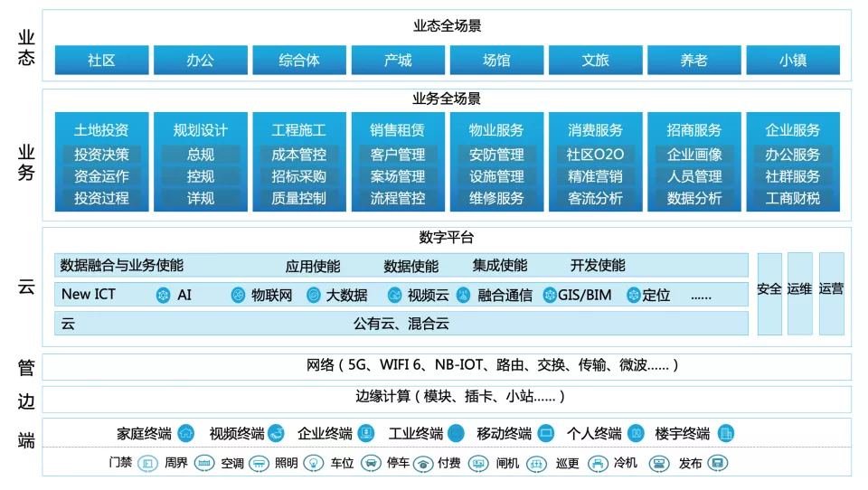Click 数据分析 under 招商服务

(x=694, y=198)
